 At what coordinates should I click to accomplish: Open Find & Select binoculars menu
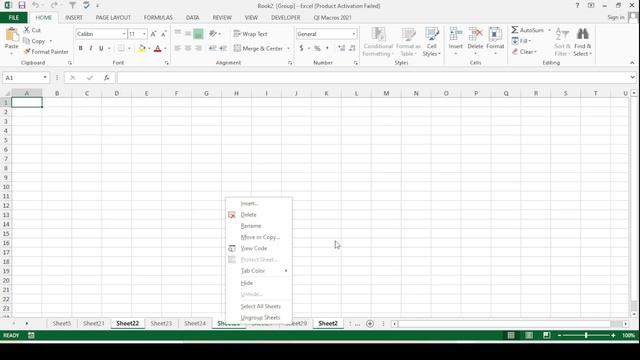[582, 42]
